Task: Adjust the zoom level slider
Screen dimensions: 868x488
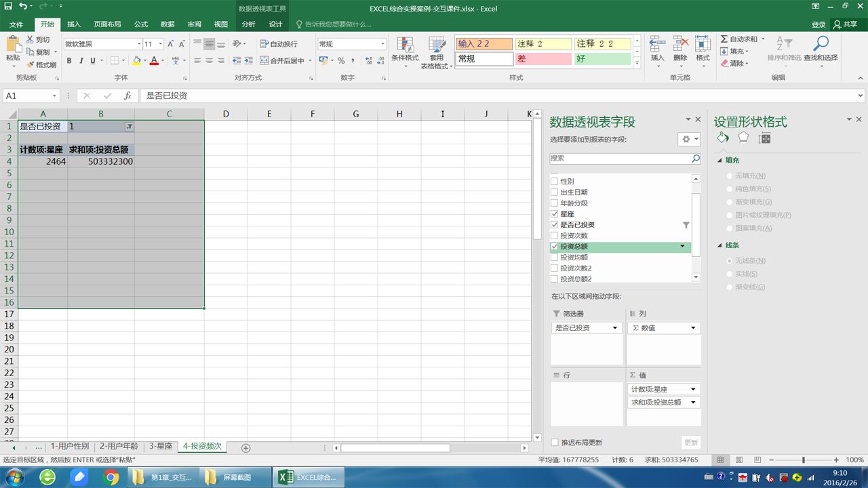Action: (804, 460)
